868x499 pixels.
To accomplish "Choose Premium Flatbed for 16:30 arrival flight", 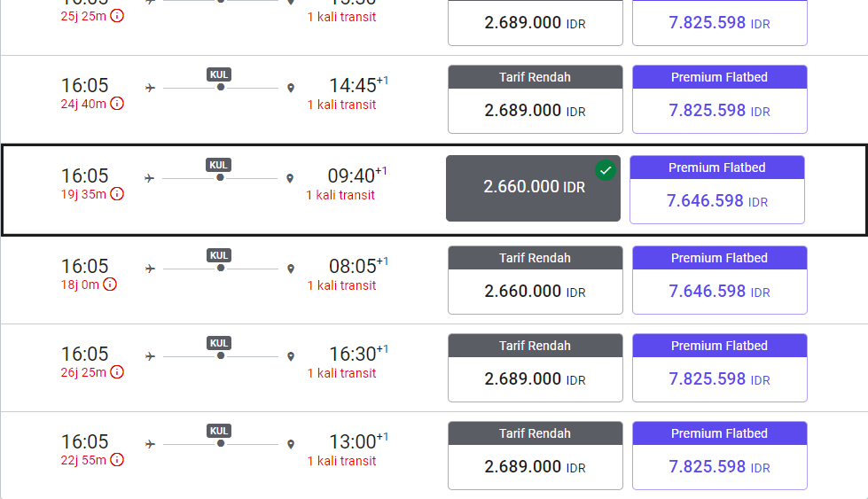I will 719,368.
